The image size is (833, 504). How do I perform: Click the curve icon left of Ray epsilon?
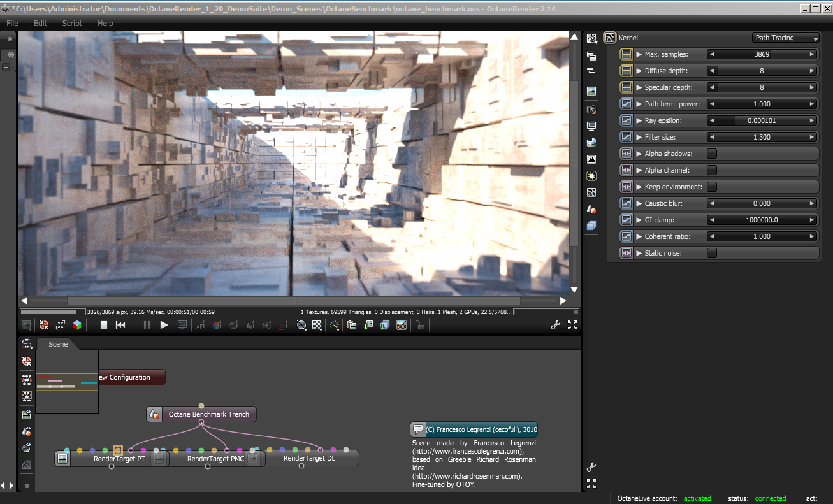[626, 120]
